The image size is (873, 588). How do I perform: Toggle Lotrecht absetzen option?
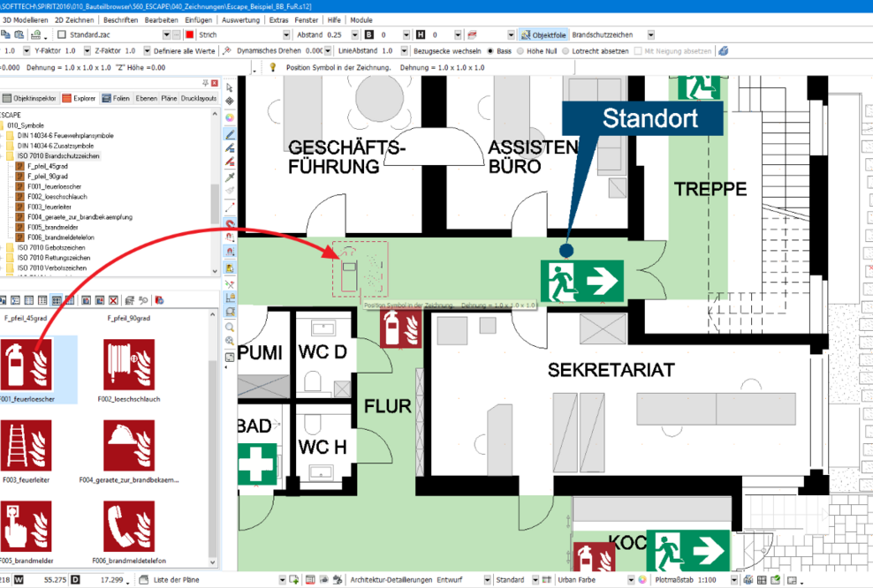(566, 50)
